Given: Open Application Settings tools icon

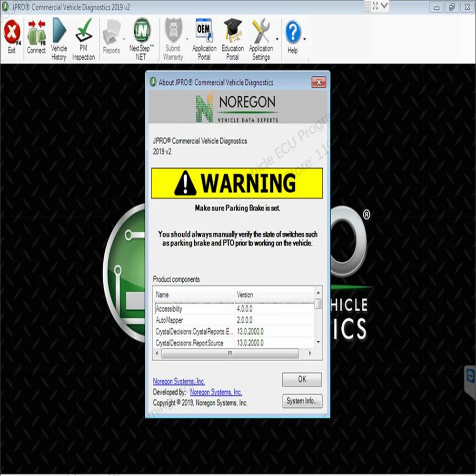Looking at the screenshot, I should 261,30.
